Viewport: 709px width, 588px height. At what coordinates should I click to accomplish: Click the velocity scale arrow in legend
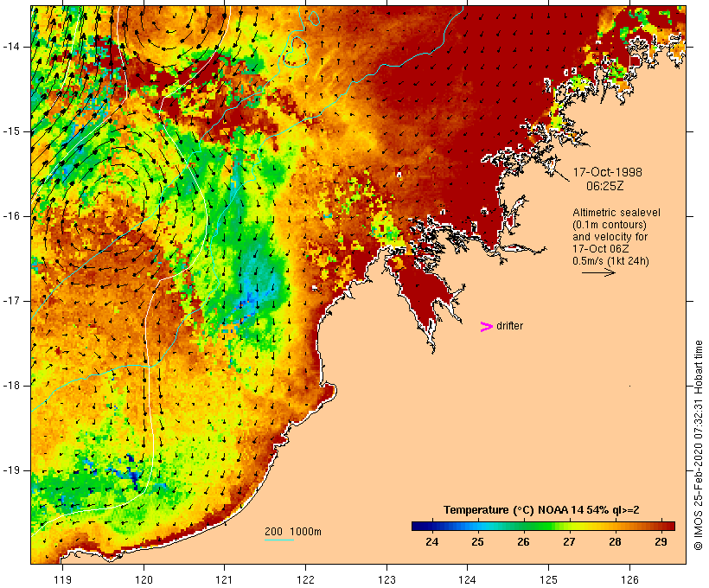[x=598, y=272]
